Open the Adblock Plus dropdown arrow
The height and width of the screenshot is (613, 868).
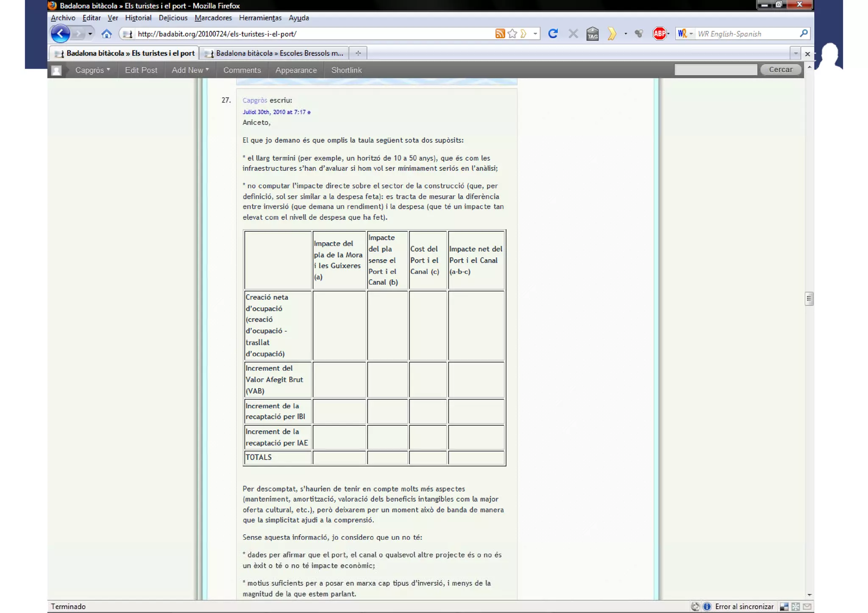coord(668,34)
